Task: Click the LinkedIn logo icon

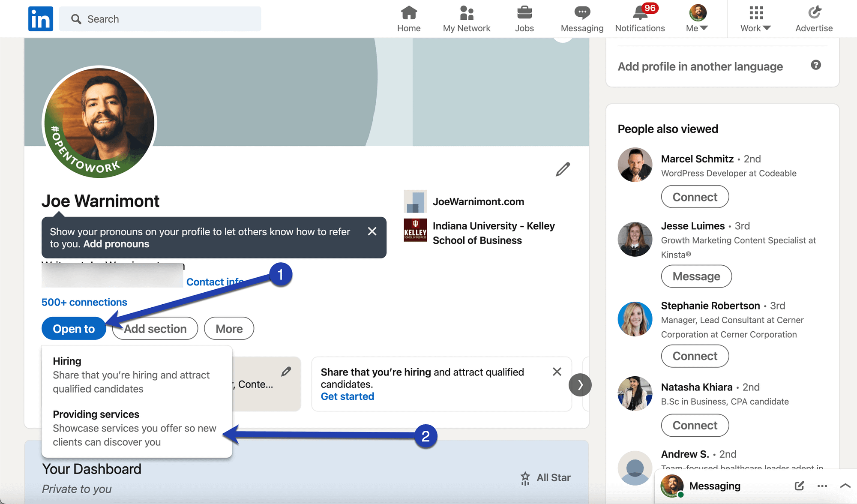Action: coord(41,19)
